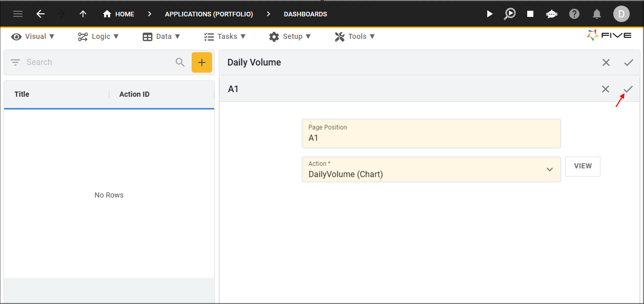
Task: Click the home icon in breadcrumb
Action: click(107, 14)
